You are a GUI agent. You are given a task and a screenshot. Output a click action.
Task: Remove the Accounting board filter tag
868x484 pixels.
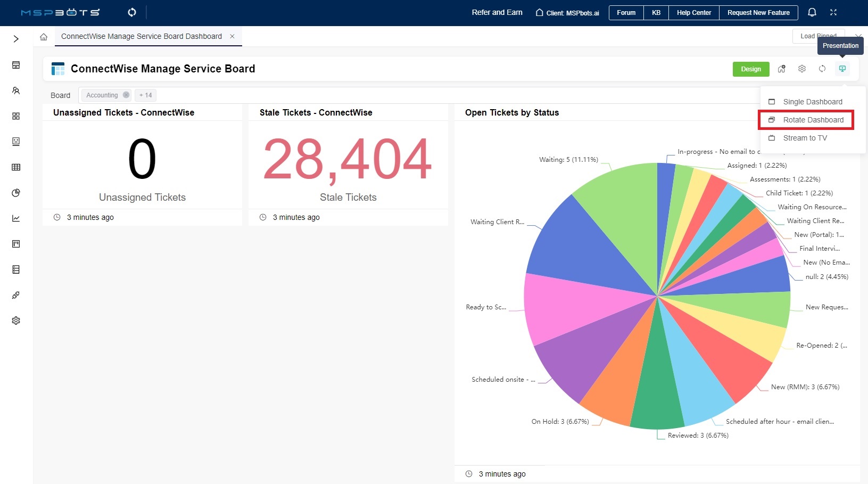click(x=126, y=95)
